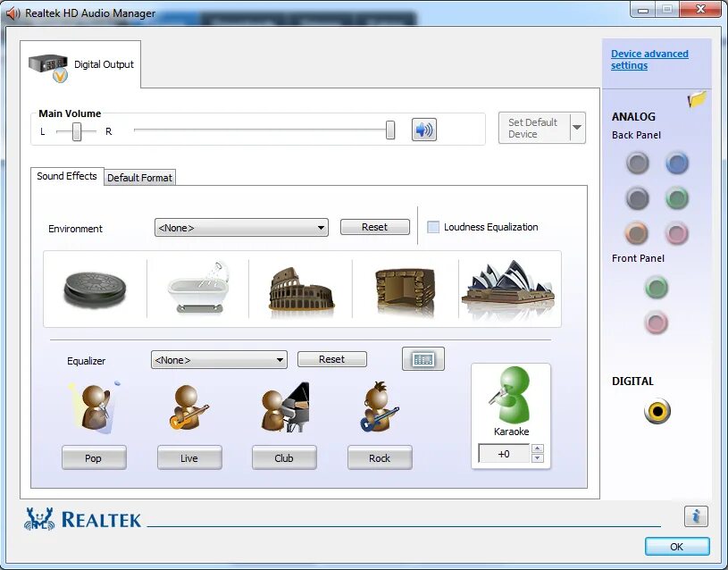
Task: Click the orange back panel jack
Action: pos(637,233)
